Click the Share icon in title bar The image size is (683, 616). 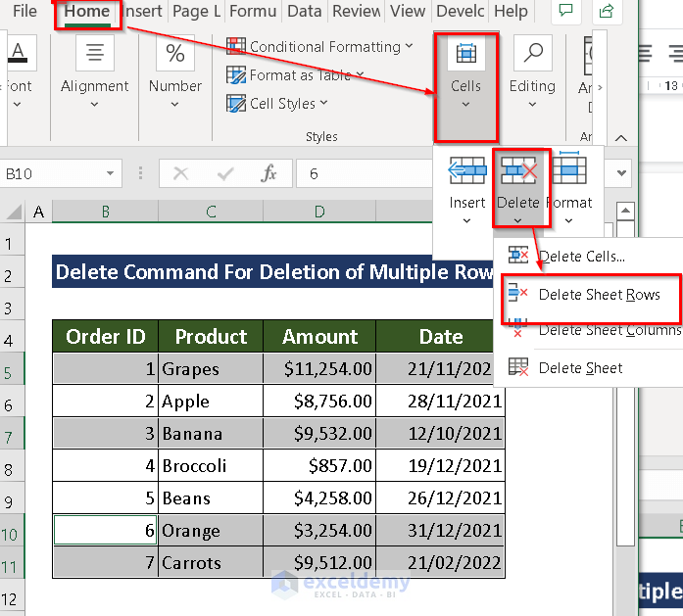pyautogui.click(x=607, y=12)
